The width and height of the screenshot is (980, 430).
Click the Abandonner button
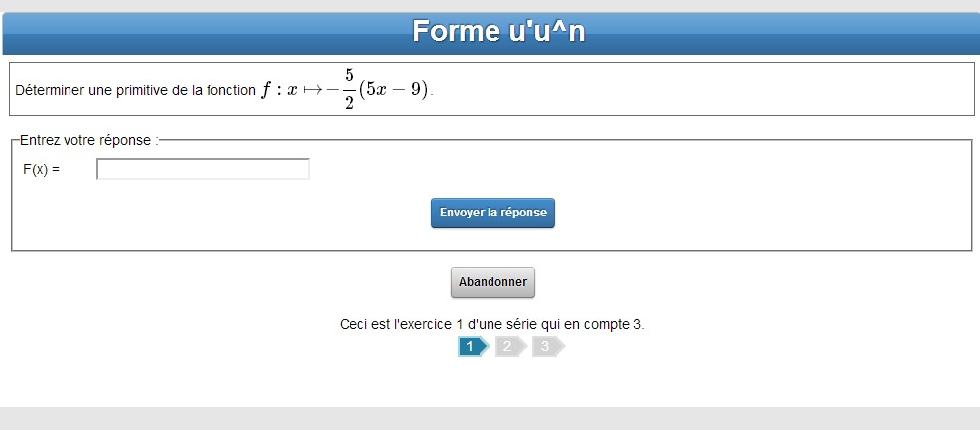click(492, 282)
